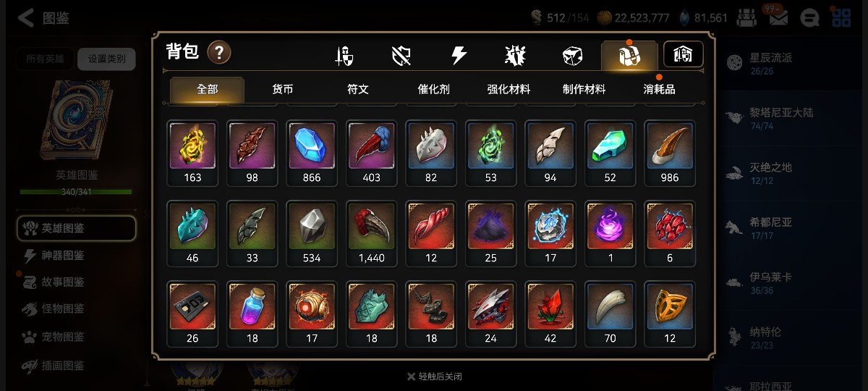This screenshot has height=391, width=868.
Task: Open the mail envelope icon
Action: click(x=778, y=17)
